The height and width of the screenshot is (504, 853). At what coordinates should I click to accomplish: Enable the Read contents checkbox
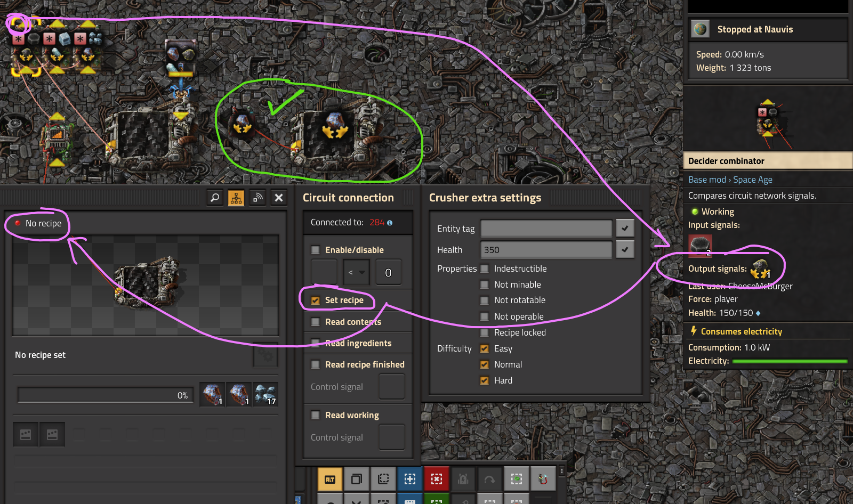[316, 322]
